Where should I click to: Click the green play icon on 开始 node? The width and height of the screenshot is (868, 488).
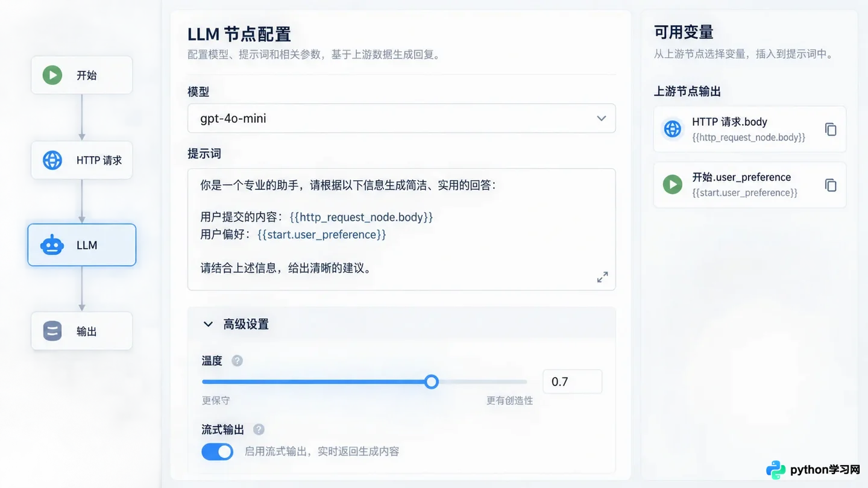click(52, 75)
